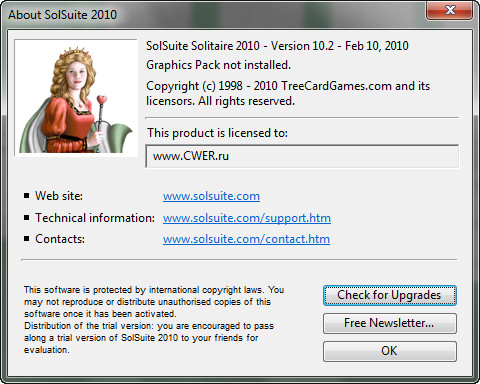Confirm the dialog with OK
This screenshot has height=384, width=480.
(x=390, y=351)
